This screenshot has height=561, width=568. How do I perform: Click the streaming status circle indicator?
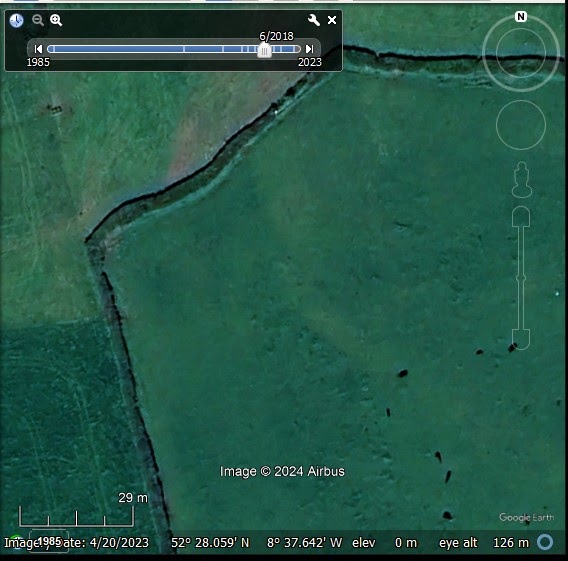pyautogui.click(x=545, y=542)
